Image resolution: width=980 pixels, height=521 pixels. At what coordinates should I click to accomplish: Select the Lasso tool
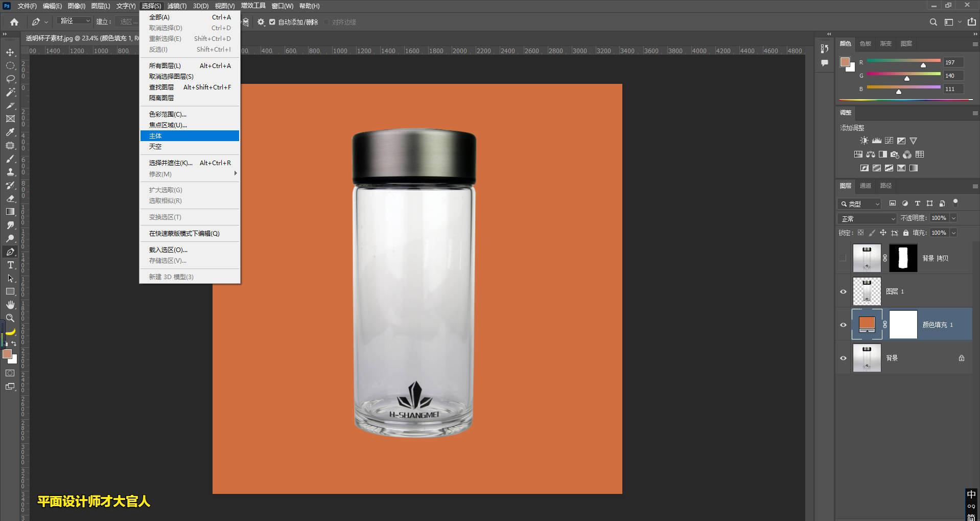point(10,79)
